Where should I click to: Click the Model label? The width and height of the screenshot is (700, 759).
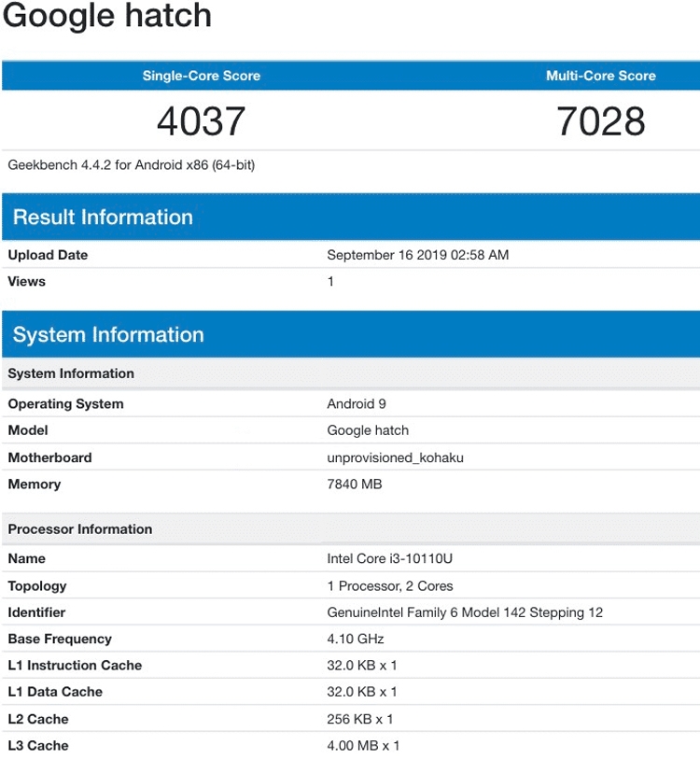(28, 430)
